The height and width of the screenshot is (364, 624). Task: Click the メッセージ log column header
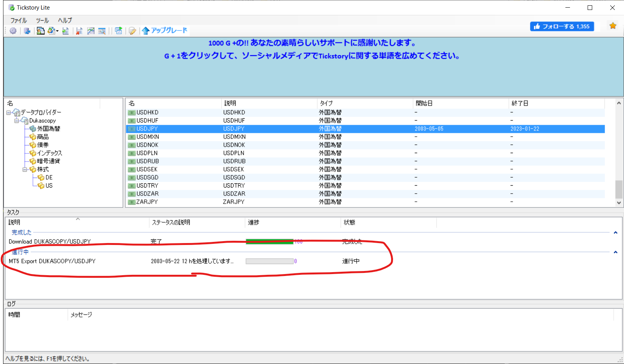click(x=341, y=315)
